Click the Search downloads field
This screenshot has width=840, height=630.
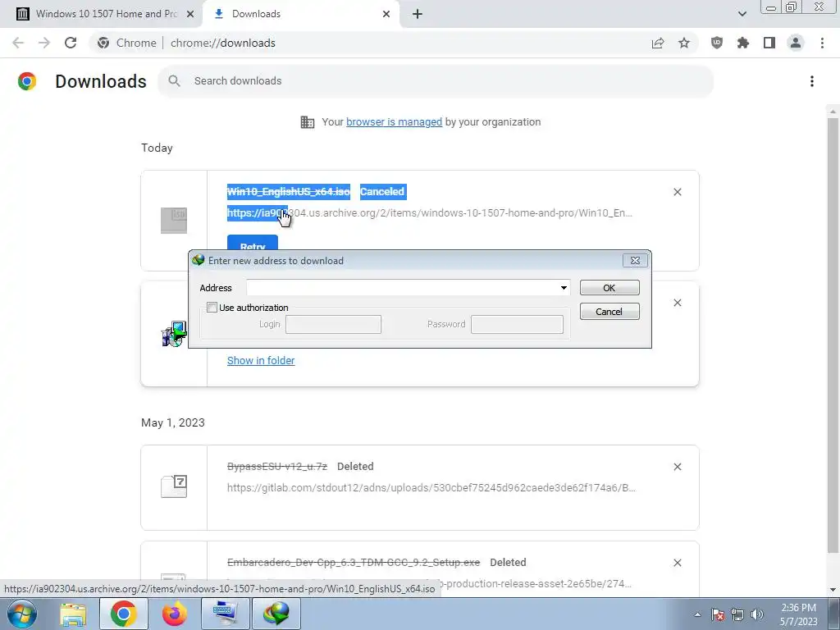[435, 81]
